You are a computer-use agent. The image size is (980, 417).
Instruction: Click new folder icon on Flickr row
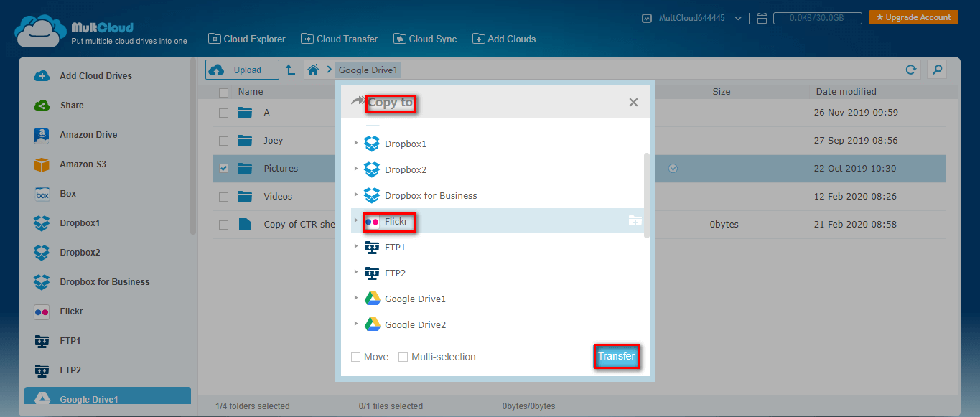(x=635, y=221)
